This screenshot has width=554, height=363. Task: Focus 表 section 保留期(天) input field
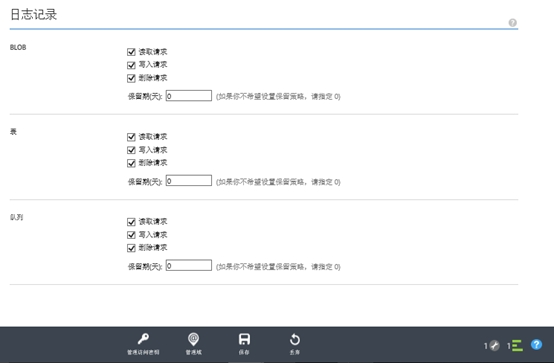tap(189, 181)
